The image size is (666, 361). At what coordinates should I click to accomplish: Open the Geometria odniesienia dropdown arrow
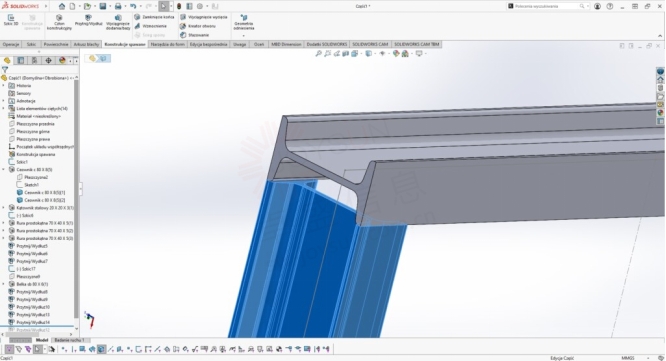(244, 36)
